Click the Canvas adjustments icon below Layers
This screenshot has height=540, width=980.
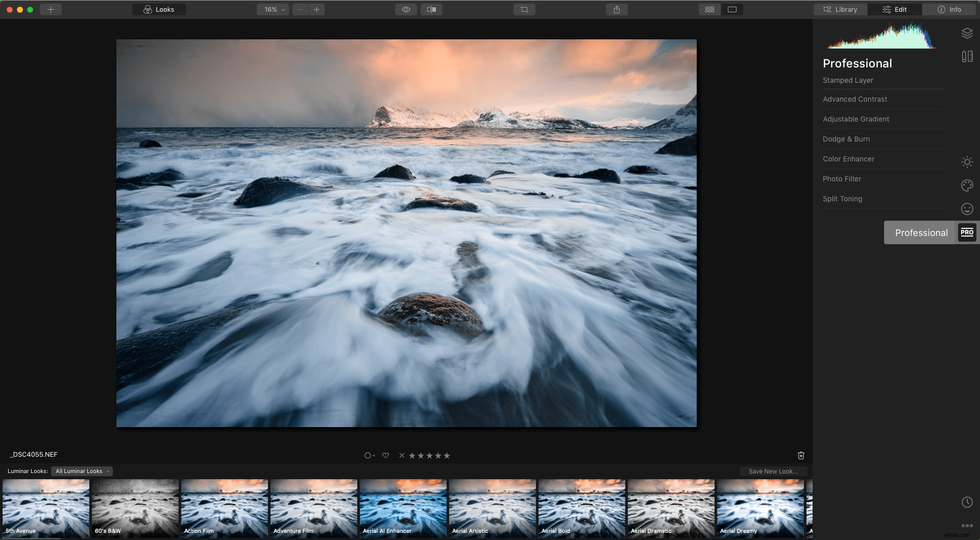967,56
